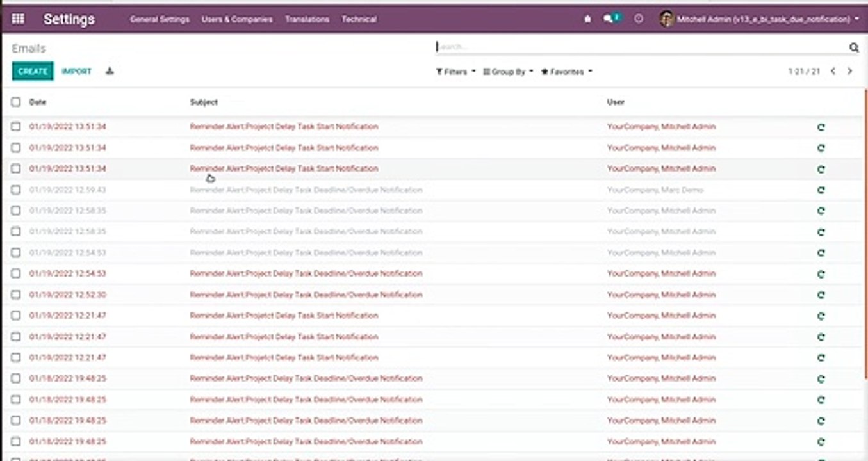Click the search magnifier icon

854,47
